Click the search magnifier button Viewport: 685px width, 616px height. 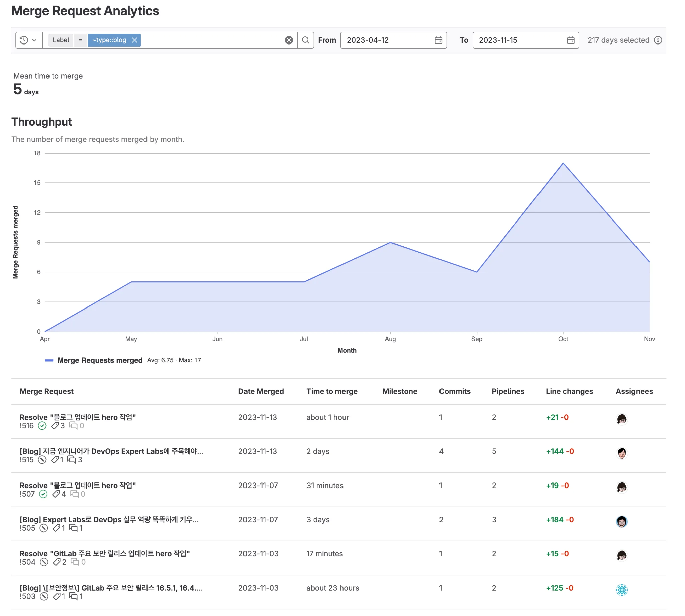pyautogui.click(x=305, y=40)
